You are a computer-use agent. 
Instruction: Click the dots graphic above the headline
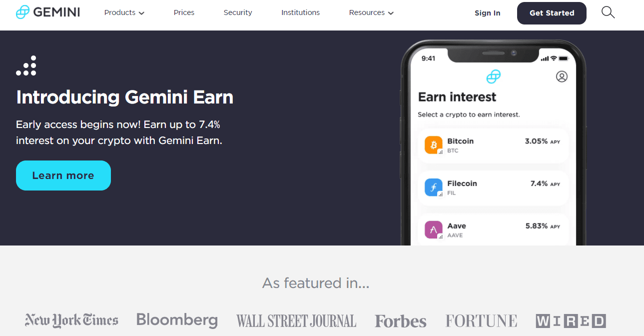26,65
